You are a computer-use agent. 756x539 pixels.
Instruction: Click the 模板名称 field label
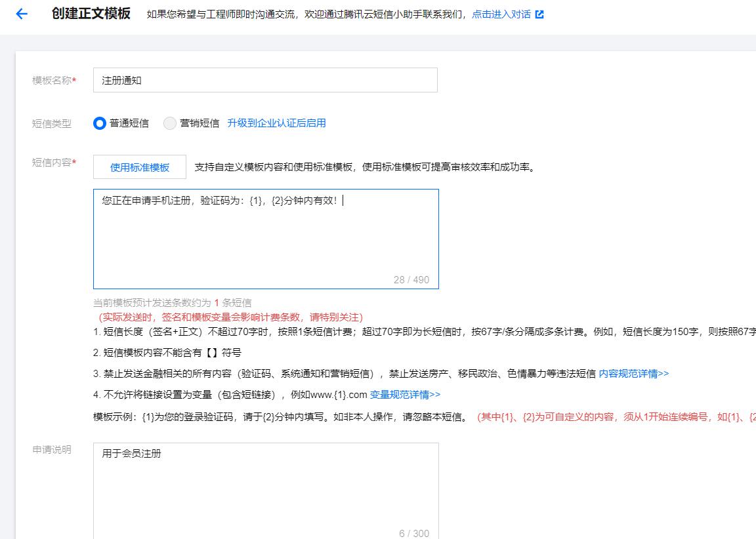click(x=54, y=81)
